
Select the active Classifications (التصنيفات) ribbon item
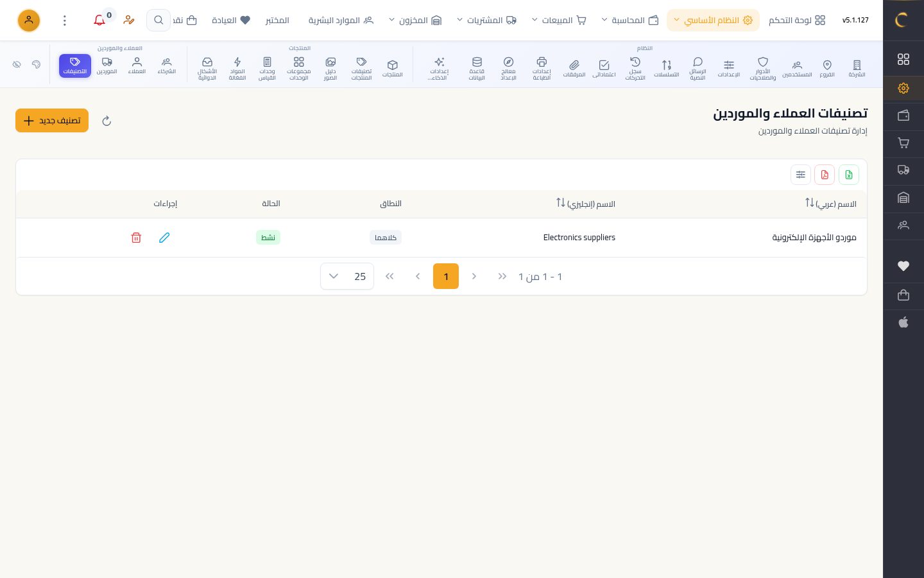75,66
